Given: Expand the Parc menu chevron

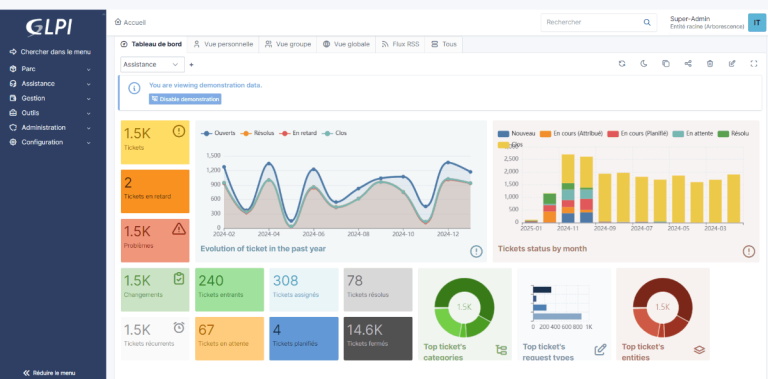Looking at the screenshot, I should point(89,70).
